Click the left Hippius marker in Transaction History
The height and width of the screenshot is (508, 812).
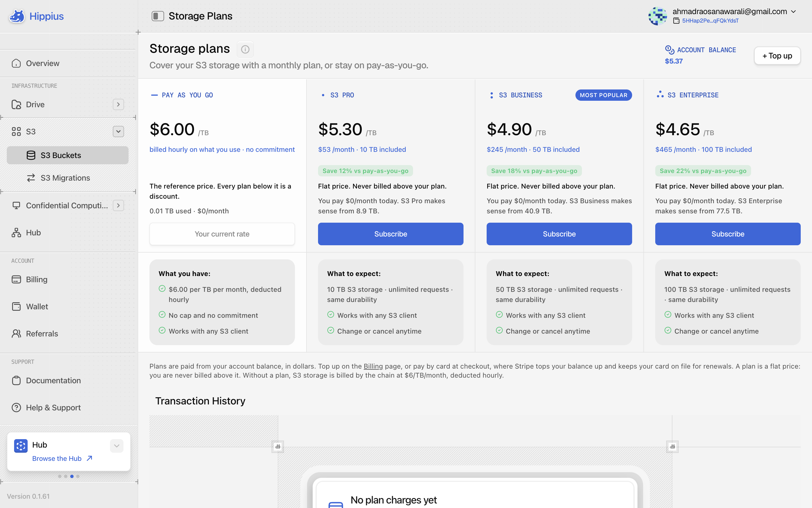pos(277,446)
